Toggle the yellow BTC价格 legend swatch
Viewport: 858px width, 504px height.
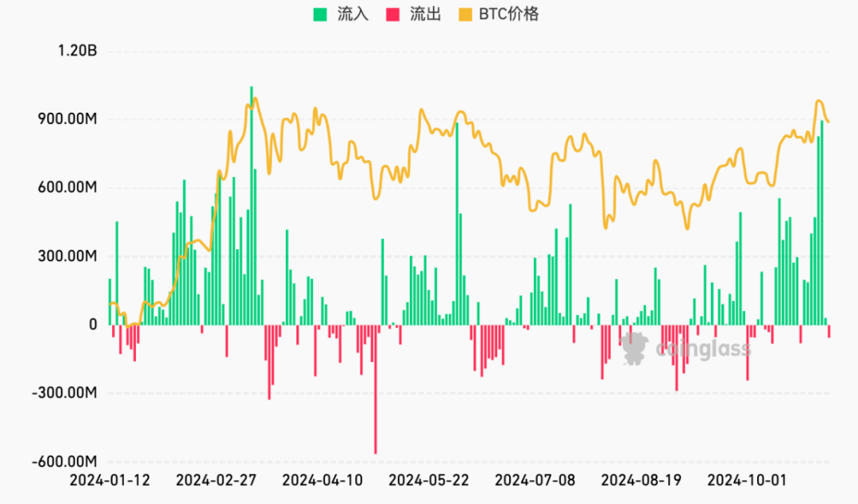pos(465,14)
